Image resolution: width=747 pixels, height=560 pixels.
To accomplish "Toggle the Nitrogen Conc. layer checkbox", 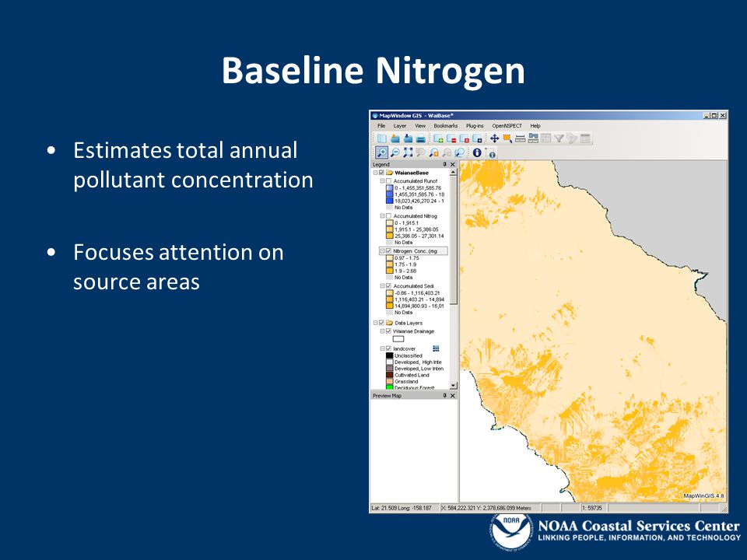I will point(388,251).
